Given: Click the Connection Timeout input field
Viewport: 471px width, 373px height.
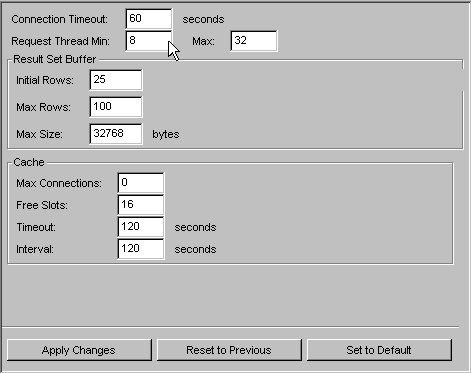Looking at the screenshot, I should 149,19.
